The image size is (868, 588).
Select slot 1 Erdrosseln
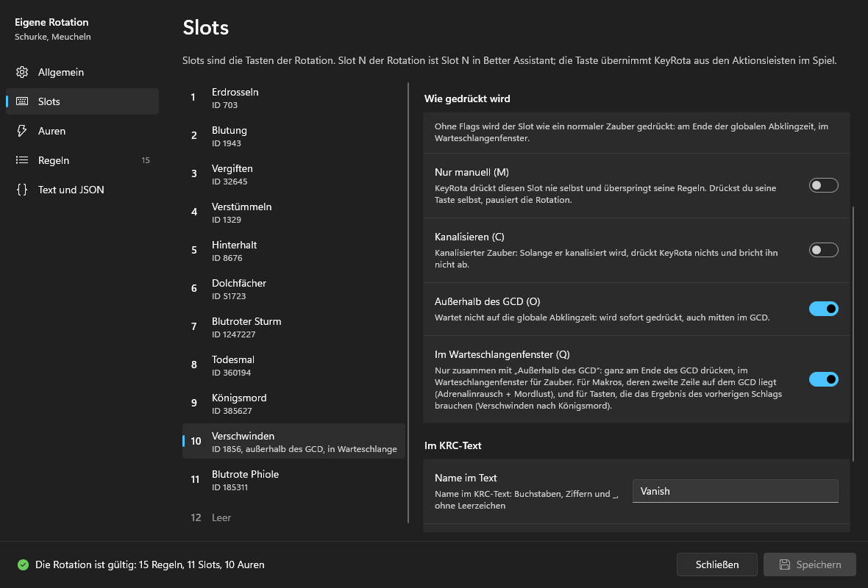[294, 98]
